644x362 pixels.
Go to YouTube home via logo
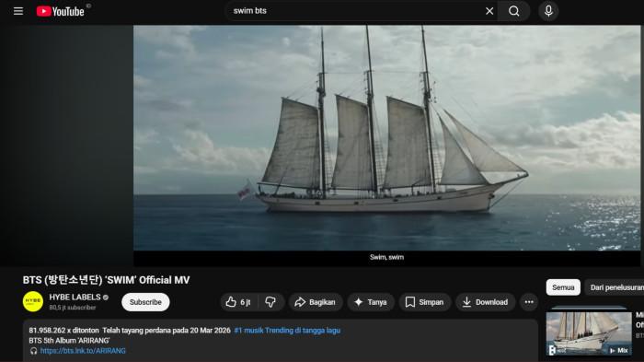pyautogui.click(x=61, y=11)
